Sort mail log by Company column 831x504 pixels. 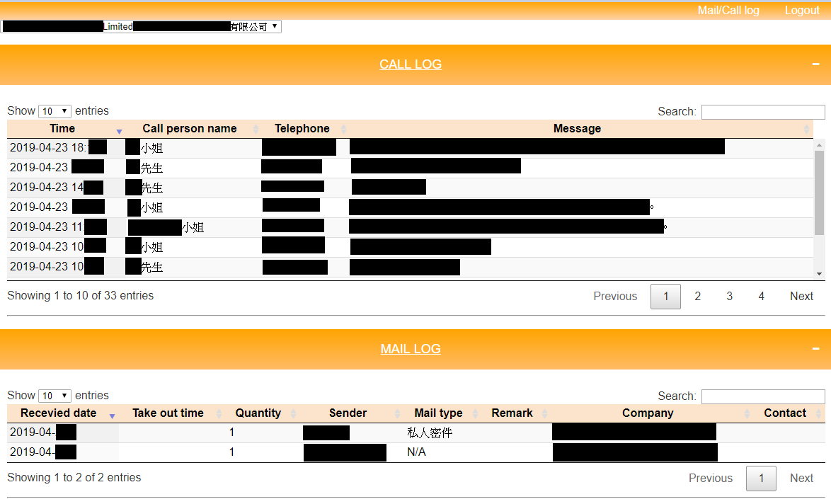647,413
